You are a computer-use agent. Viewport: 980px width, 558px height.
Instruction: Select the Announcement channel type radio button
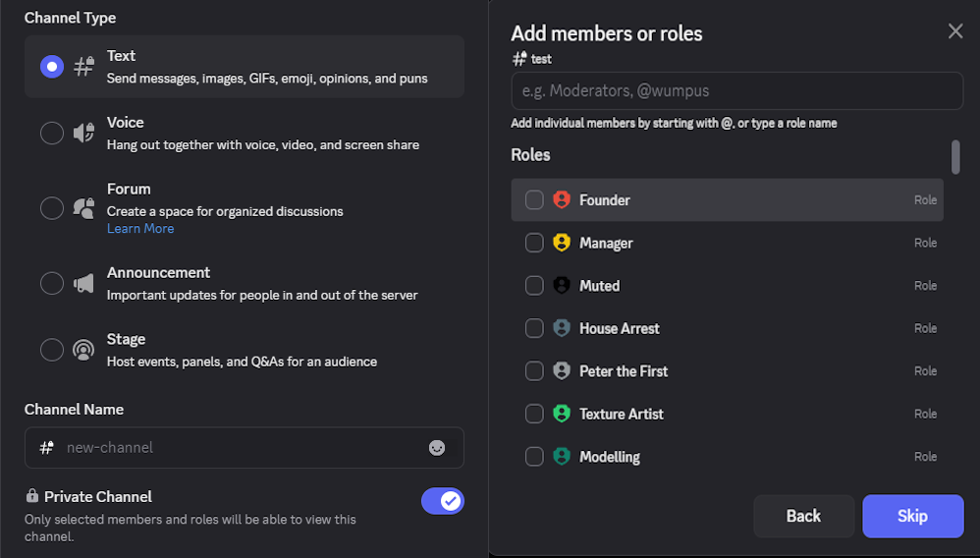[52, 283]
